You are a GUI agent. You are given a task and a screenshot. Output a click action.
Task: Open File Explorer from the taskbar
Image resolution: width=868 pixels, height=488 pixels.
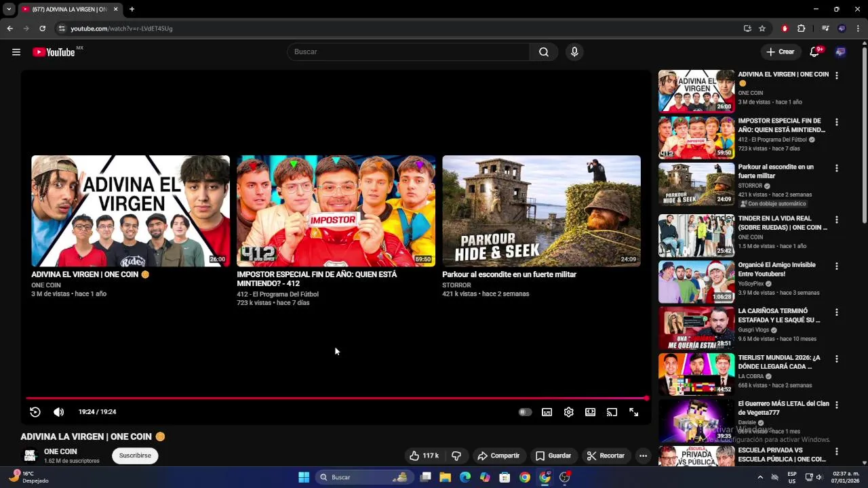pyautogui.click(x=445, y=477)
